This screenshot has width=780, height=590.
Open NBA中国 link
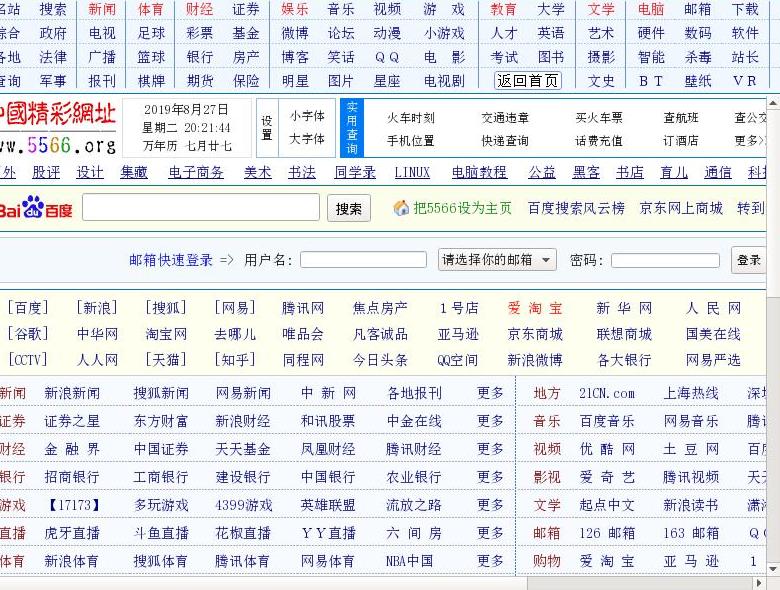tap(409, 562)
